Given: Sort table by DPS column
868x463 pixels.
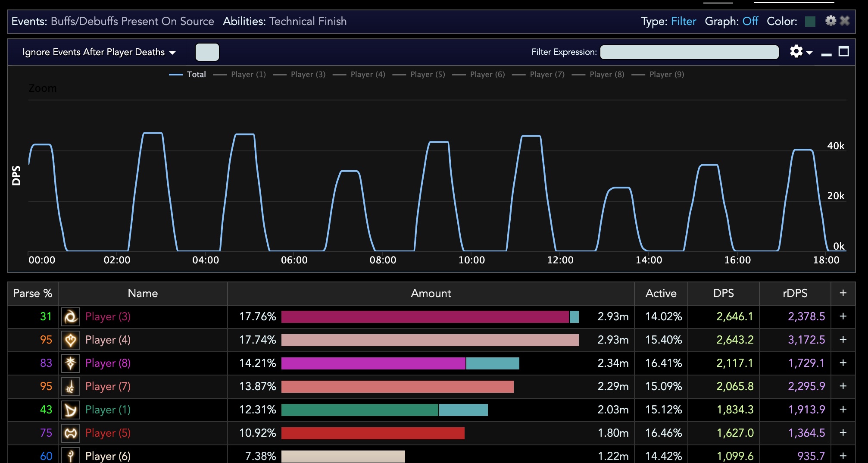Looking at the screenshot, I should click(724, 293).
